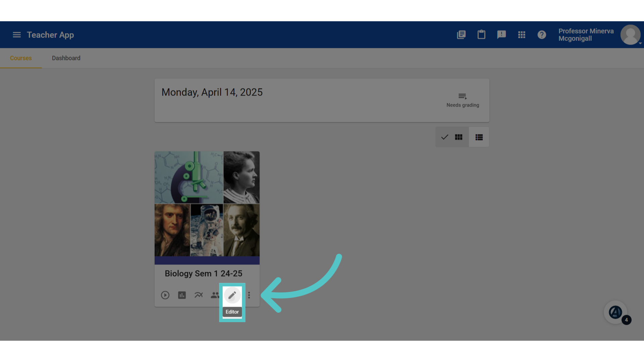
Task: Open the library collections icon in header
Action: coord(461,35)
